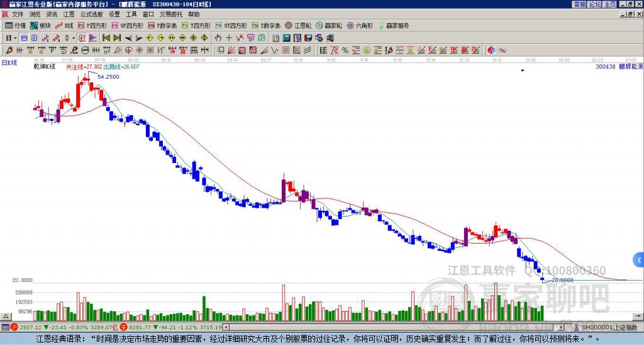Click the small black dropdown marker above chart
Image resolution: width=644 pixels, height=345 pixels.
click(x=523, y=71)
